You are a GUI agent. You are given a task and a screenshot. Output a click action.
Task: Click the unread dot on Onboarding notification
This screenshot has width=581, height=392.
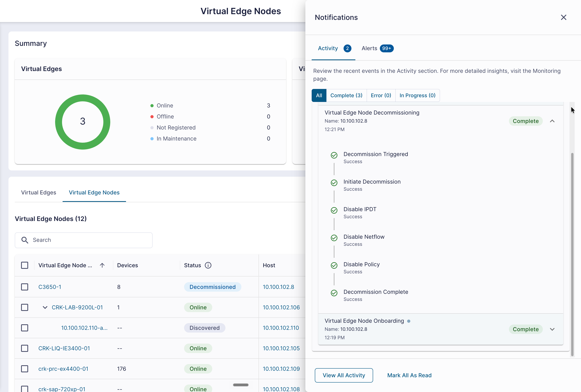tap(409, 321)
